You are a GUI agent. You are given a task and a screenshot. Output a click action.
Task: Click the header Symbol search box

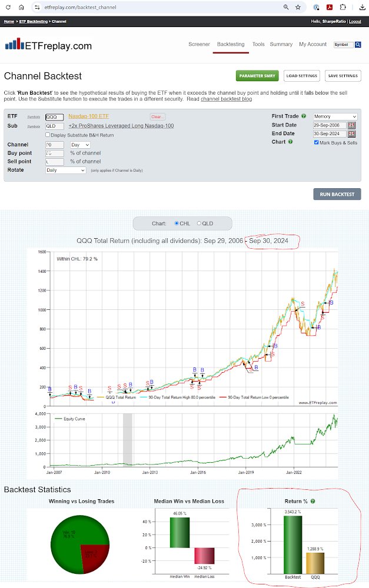pyautogui.click(x=344, y=45)
